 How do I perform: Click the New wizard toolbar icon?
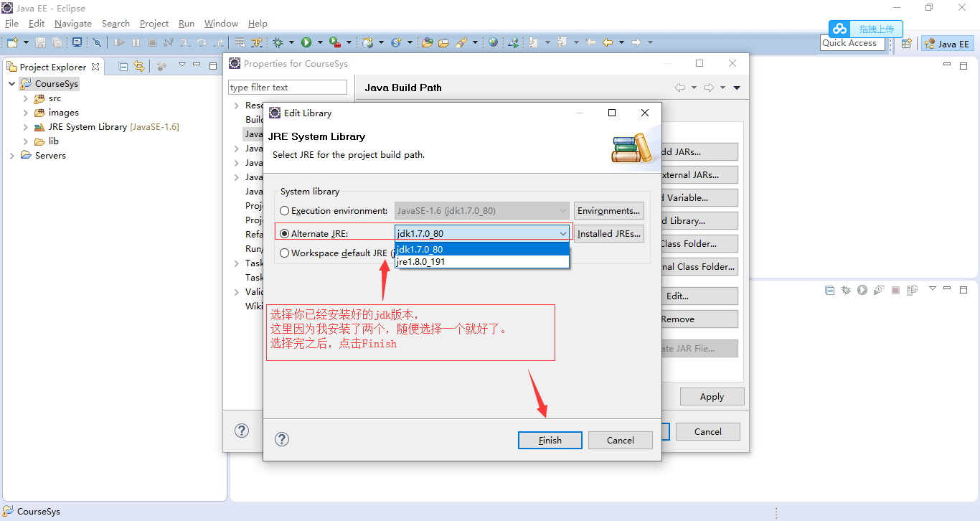point(12,42)
